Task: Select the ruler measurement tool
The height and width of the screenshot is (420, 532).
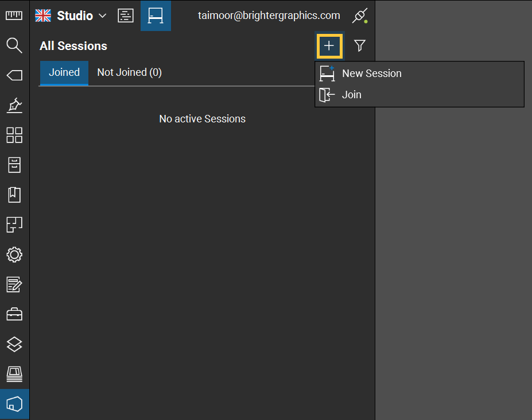Action: click(14, 16)
